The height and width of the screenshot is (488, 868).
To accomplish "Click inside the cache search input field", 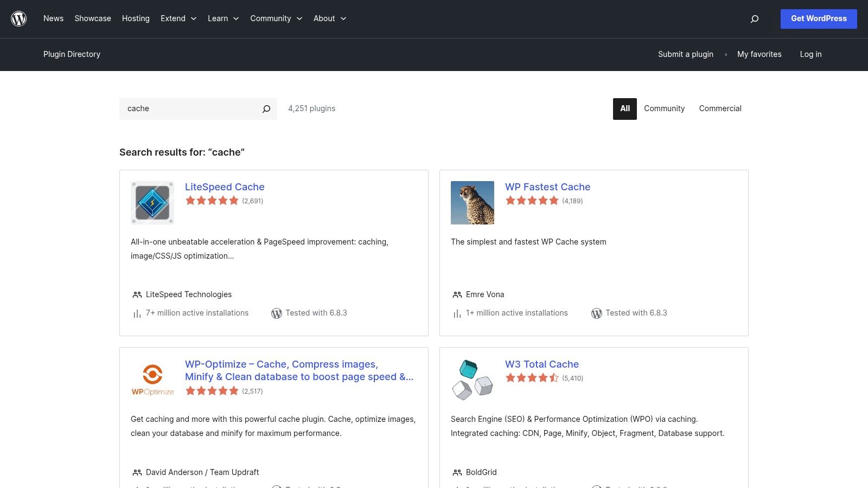I will coord(190,108).
